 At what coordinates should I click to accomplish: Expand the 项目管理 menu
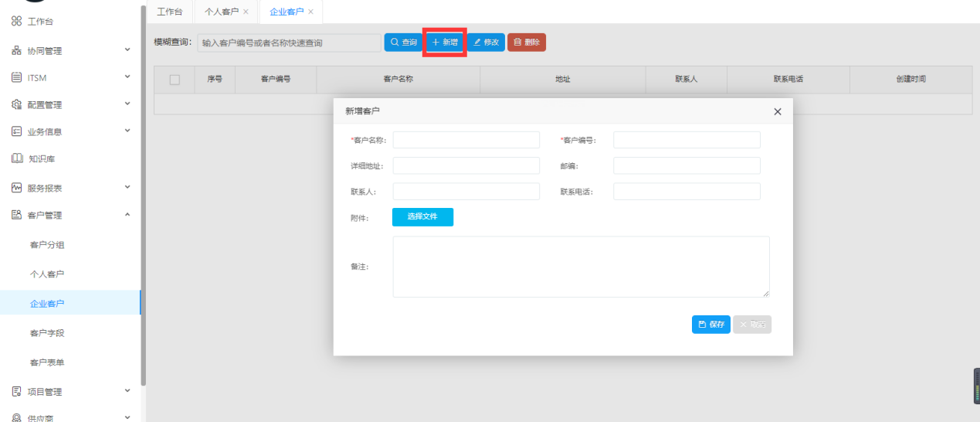[127, 391]
